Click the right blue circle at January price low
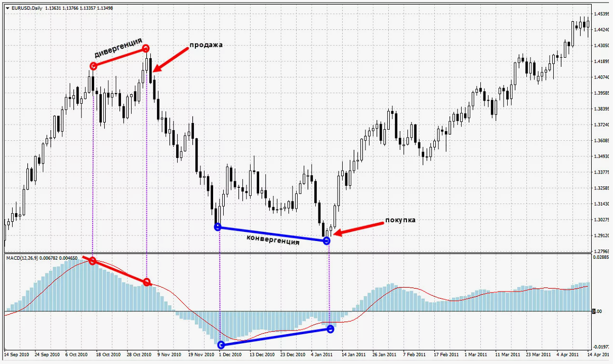 326,241
